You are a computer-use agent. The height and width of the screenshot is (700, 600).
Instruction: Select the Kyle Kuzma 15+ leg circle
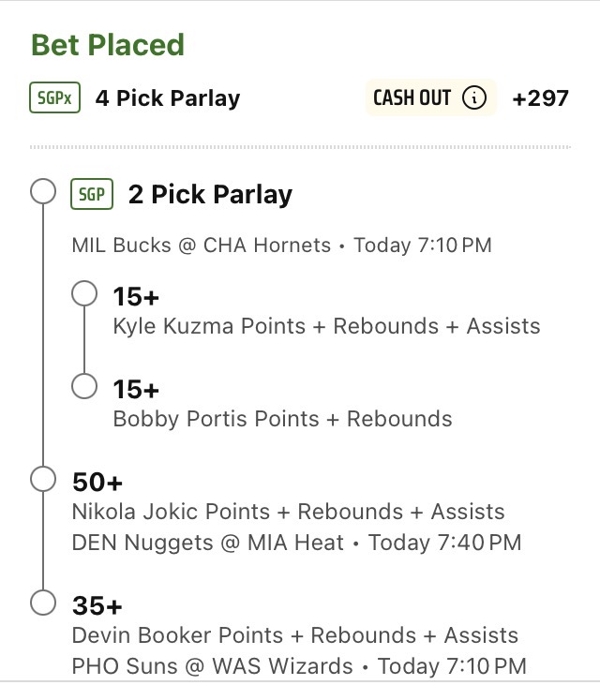coord(84,294)
